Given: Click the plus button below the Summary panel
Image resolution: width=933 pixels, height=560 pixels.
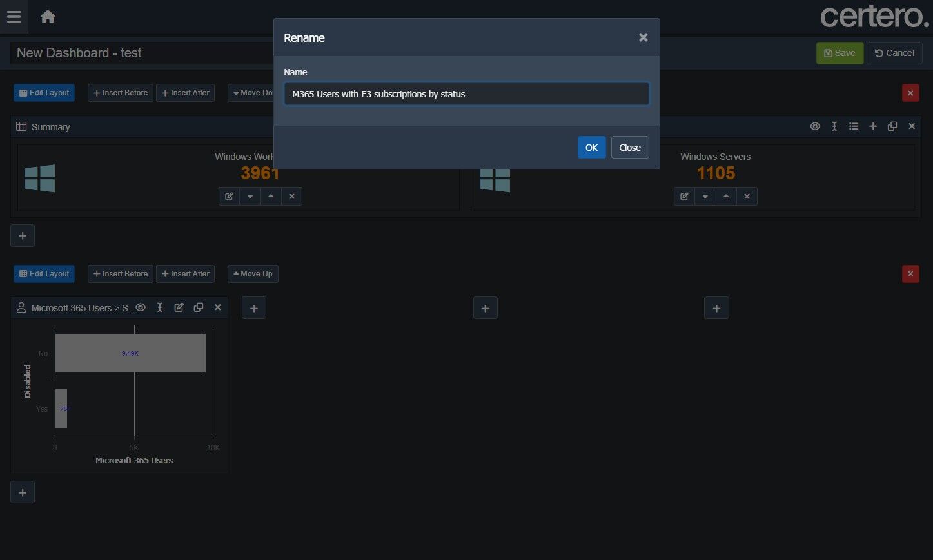Looking at the screenshot, I should (x=23, y=235).
